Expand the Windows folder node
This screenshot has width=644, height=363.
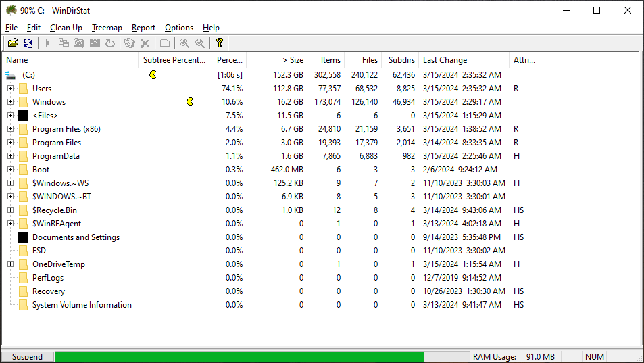point(11,102)
